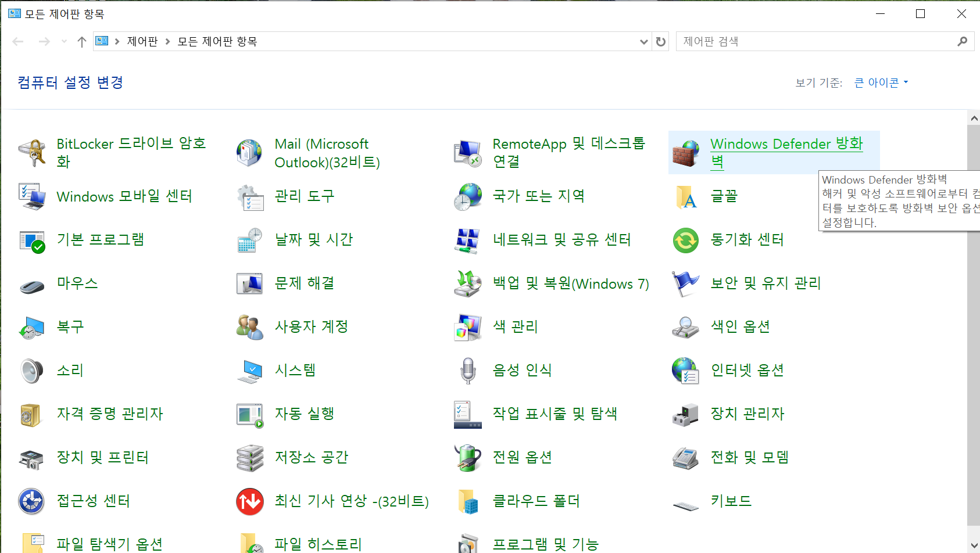Click the search magnifier icon
Viewport: 980px width, 553px height.
click(x=963, y=41)
